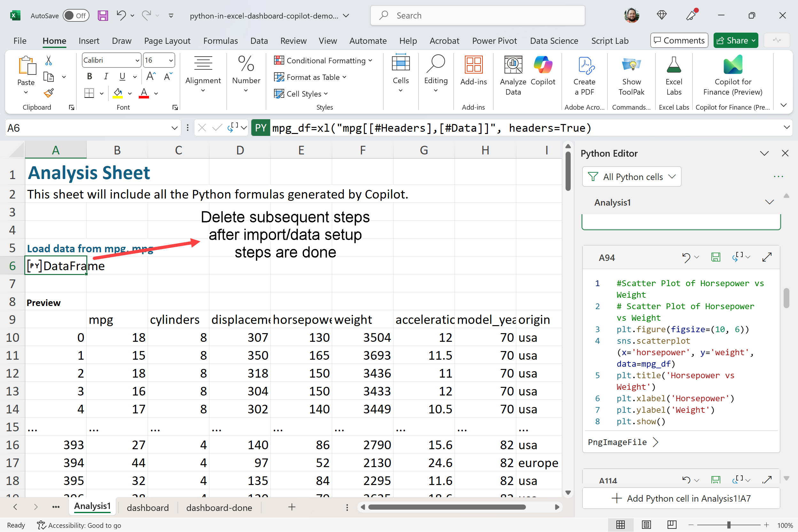Image resolution: width=798 pixels, height=532 pixels.
Task: Click the Search box in title bar
Action: [477, 16]
